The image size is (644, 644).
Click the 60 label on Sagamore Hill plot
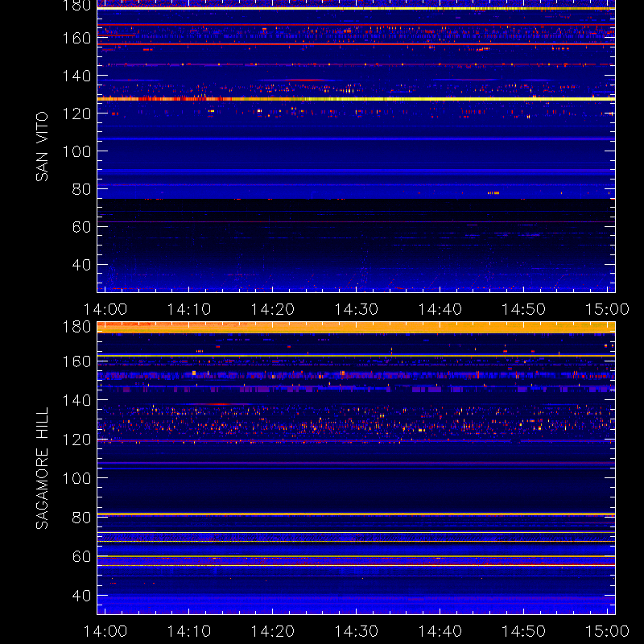[81, 556]
